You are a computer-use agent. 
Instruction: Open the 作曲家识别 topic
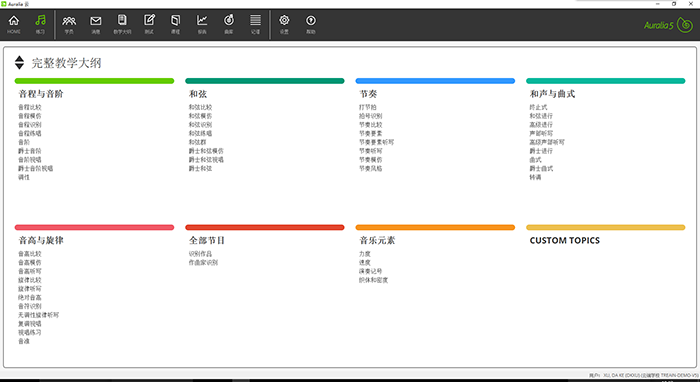pos(203,262)
